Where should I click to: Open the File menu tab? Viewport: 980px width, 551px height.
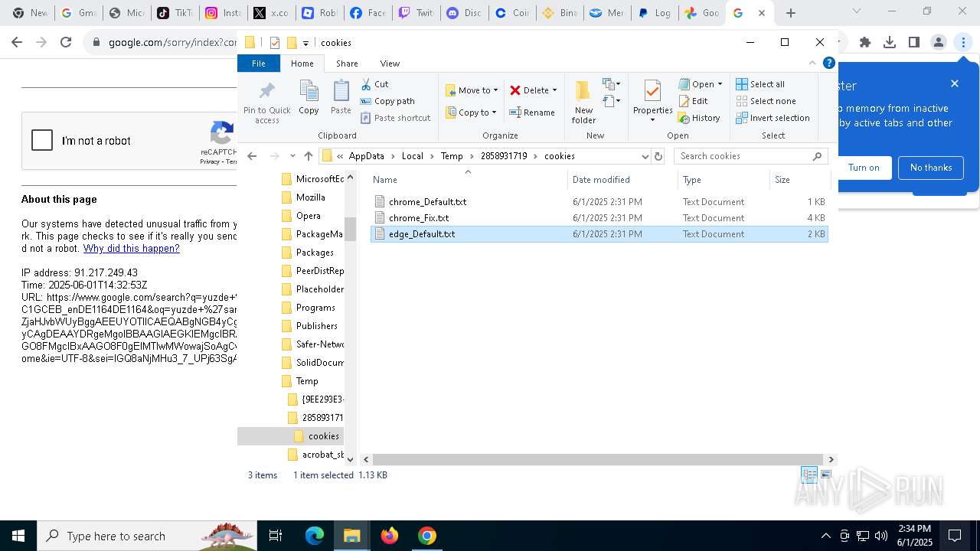coord(259,64)
